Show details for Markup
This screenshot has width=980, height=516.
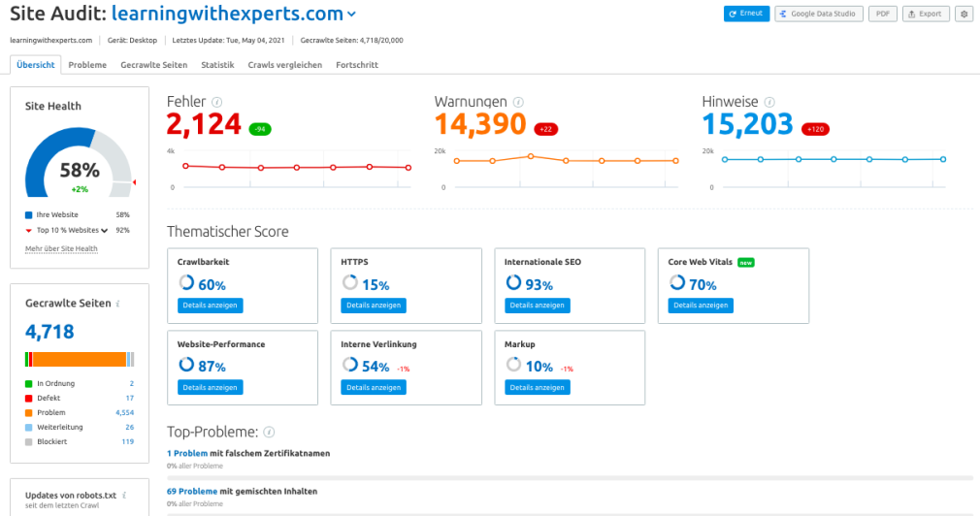pyautogui.click(x=537, y=387)
